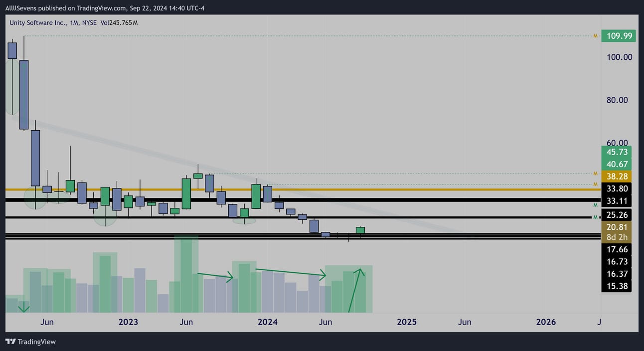The height and width of the screenshot is (351, 644).
Task: Click the 2024 label on the time axis
Action: [x=268, y=322]
